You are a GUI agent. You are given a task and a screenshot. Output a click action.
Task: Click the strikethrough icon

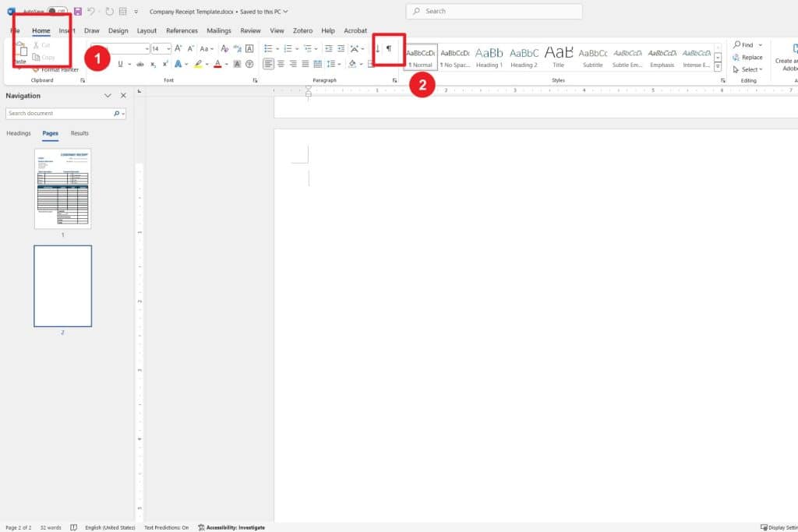pos(139,64)
